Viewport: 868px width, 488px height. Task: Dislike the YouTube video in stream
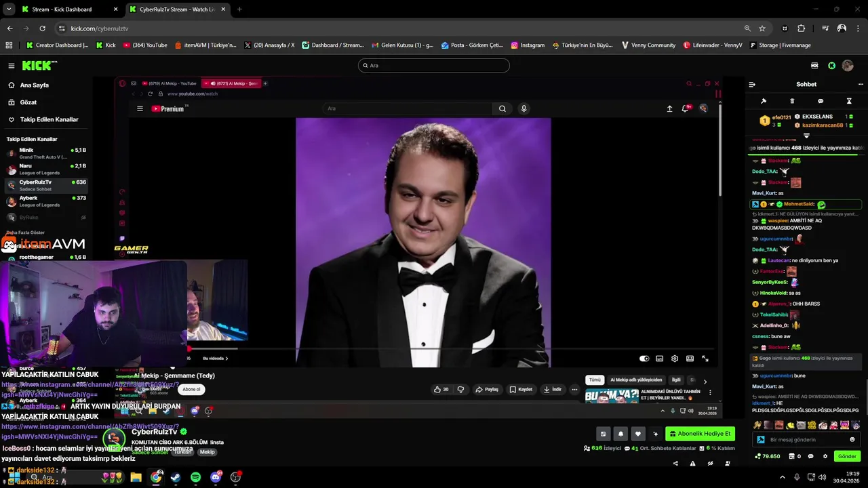click(x=460, y=390)
